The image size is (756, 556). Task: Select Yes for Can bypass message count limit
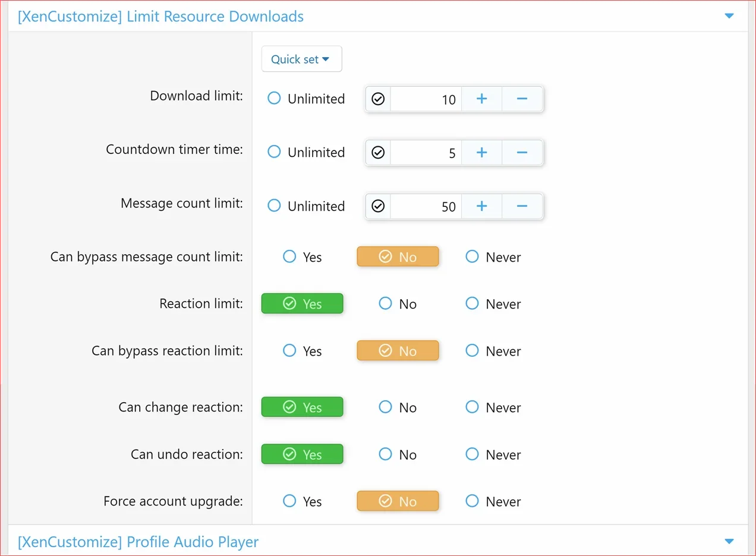click(289, 257)
